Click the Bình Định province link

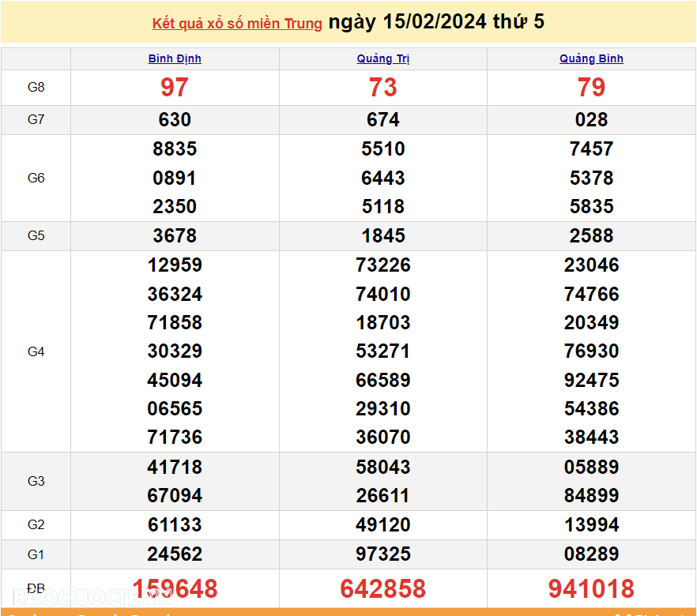point(175,58)
